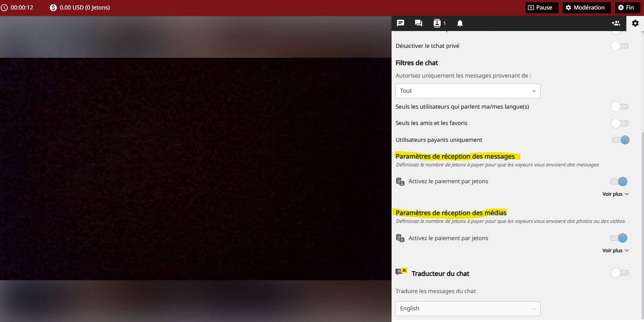Click the settings panel vertical scrollbar
The height and width of the screenshot is (322, 644).
[x=642, y=226]
